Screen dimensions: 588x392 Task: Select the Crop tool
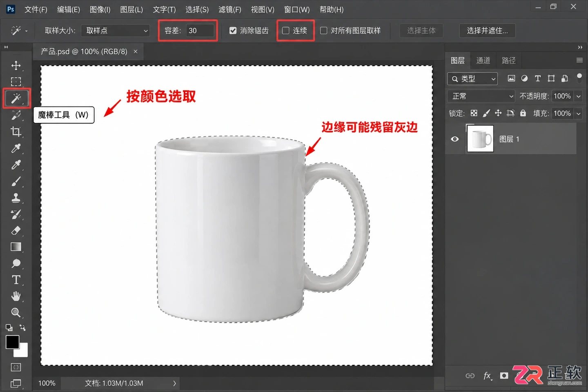(16, 131)
